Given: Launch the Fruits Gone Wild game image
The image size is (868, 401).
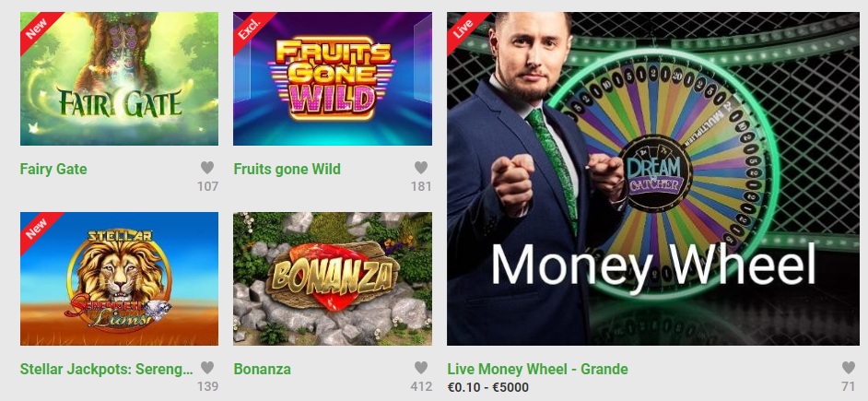Looking at the screenshot, I should [x=332, y=78].
